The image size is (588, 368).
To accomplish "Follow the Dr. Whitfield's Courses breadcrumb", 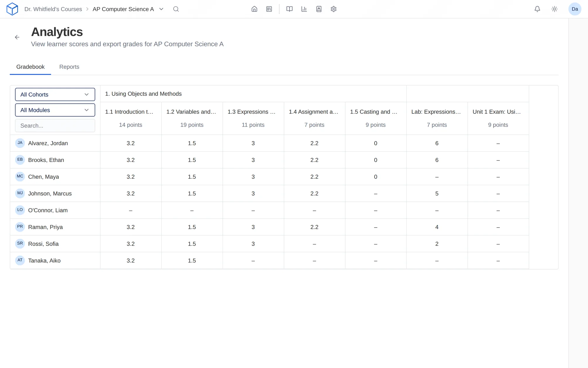I will 53,9.
